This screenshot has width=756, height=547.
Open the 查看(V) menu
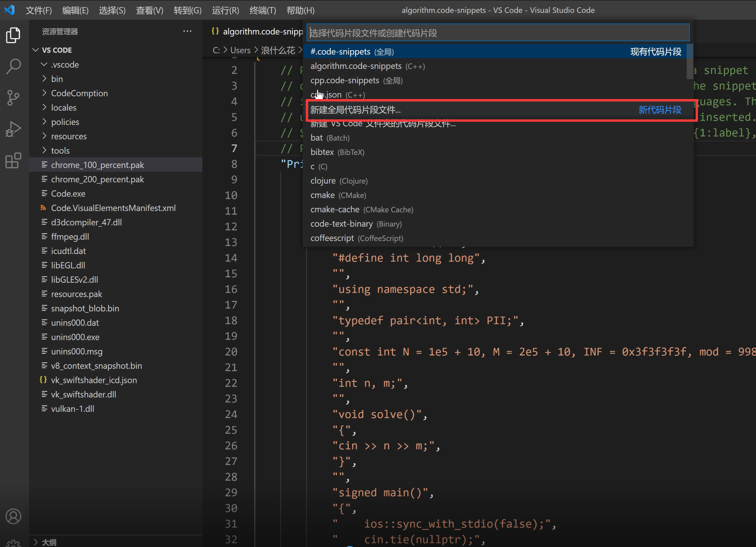click(149, 10)
